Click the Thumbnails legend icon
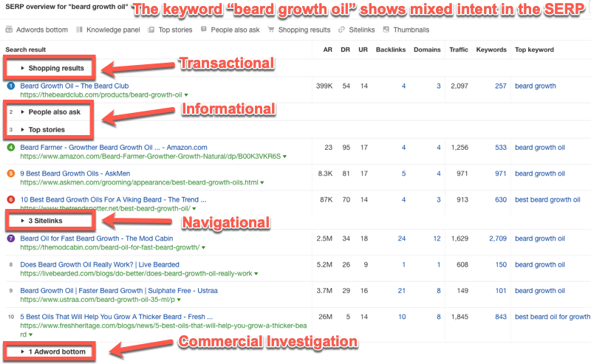The image size is (591, 364). [x=386, y=30]
